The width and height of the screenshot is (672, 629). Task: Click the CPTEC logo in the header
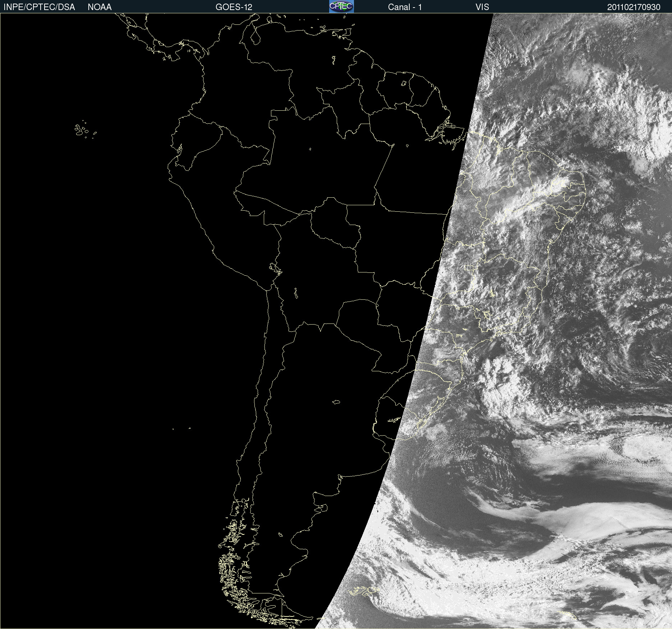click(x=341, y=6)
